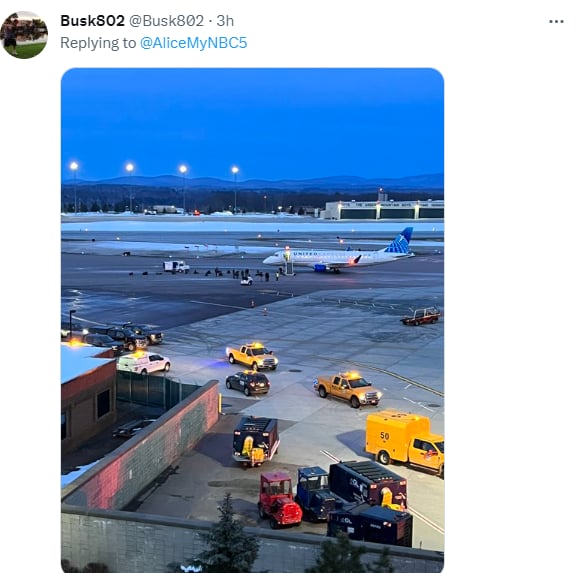Click the red tractor in the photo
The image size is (579, 573).
click(279, 498)
